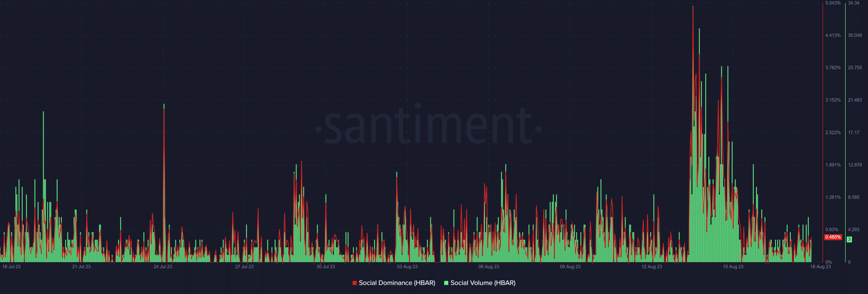Select the 30 Jul 23 date label
Screen dimensions: 868x294
click(x=325, y=267)
